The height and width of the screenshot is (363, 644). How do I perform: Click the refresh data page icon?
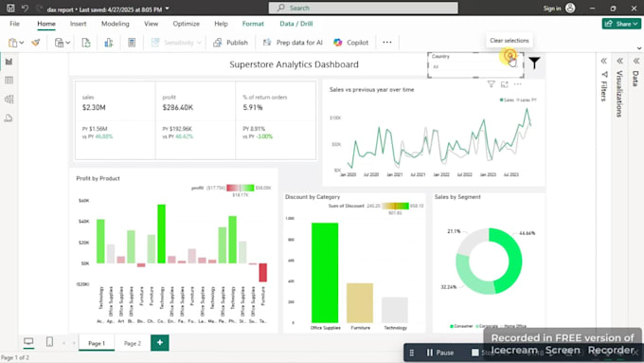[x=86, y=43]
